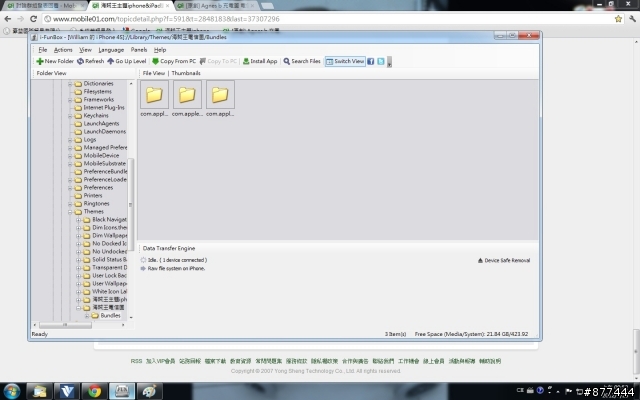
Task: Select the LaunchDaemons folder
Action: click(x=104, y=131)
